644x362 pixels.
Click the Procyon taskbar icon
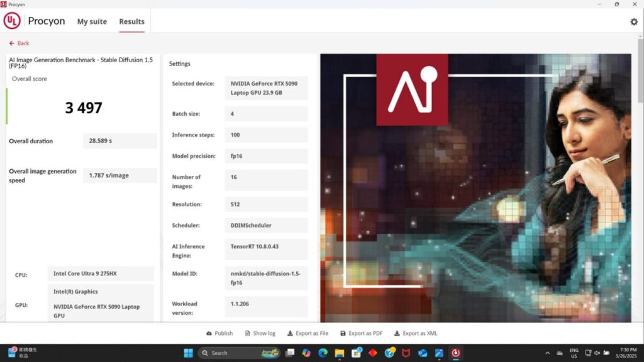455,353
